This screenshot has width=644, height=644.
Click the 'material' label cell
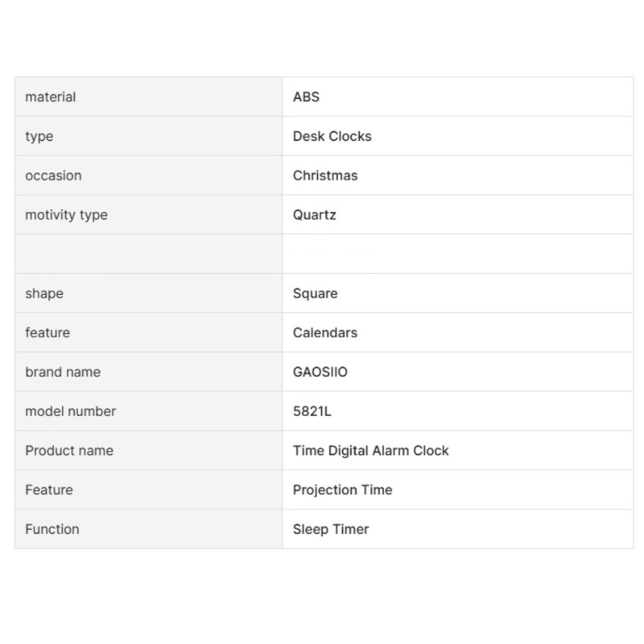[x=51, y=97]
